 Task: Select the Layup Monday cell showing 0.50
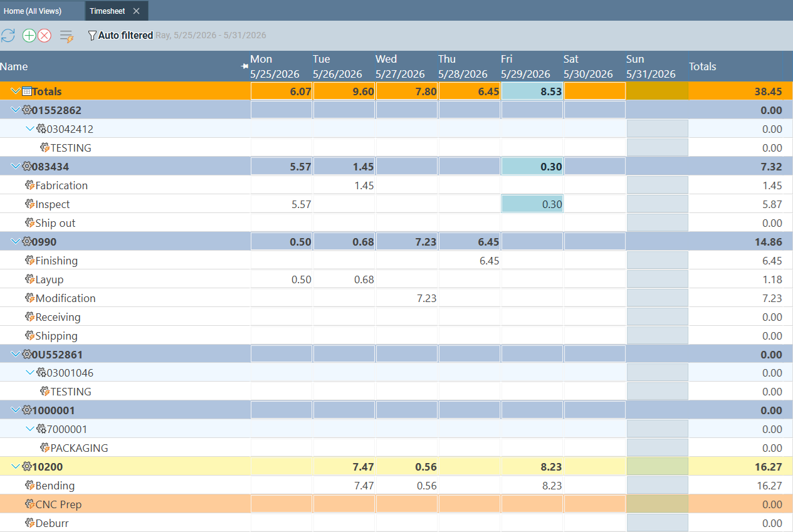click(x=281, y=279)
